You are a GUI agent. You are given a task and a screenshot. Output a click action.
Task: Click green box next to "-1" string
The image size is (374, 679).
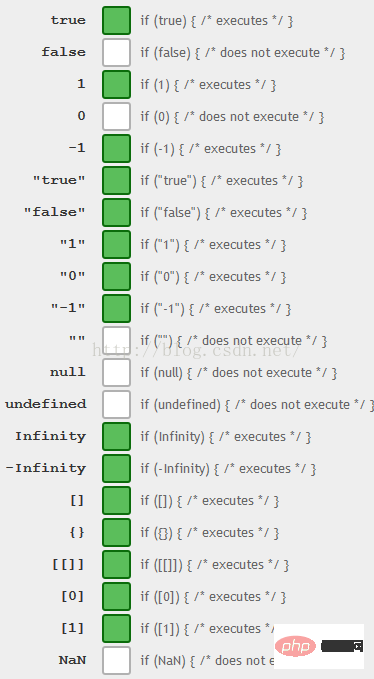116,309
